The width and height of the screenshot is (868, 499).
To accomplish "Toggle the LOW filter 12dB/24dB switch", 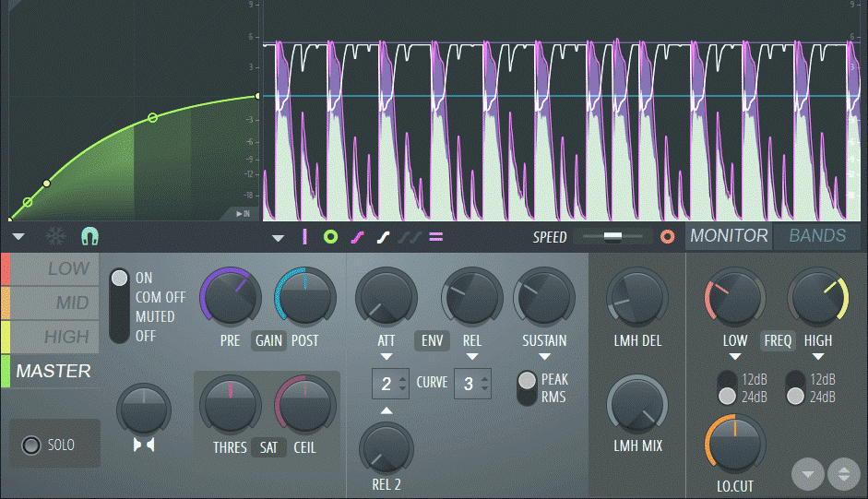I will click(726, 387).
